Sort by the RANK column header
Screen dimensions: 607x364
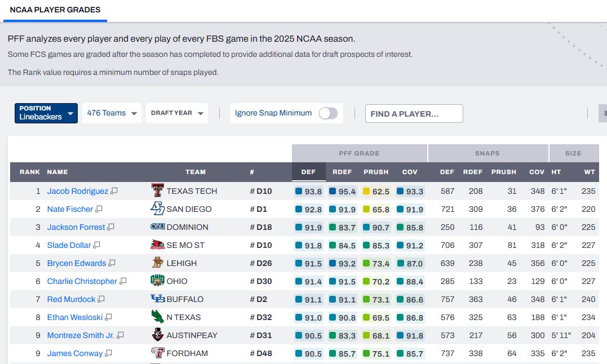click(x=30, y=172)
